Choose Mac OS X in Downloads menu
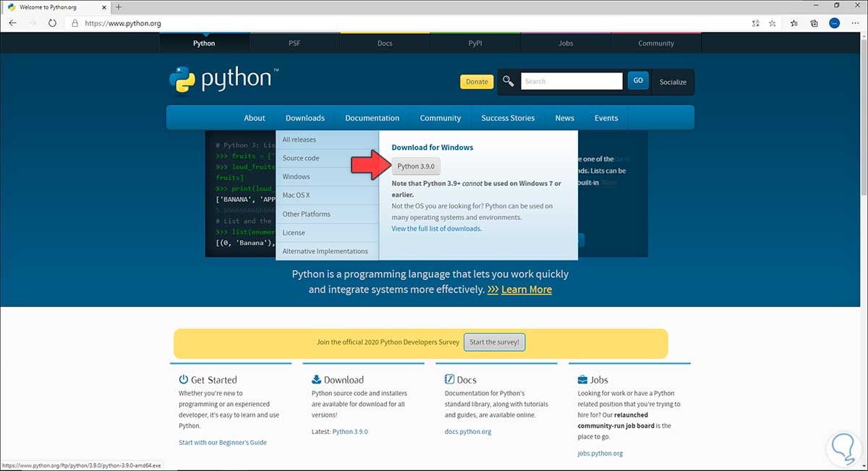This screenshot has width=868, height=471. (328, 195)
